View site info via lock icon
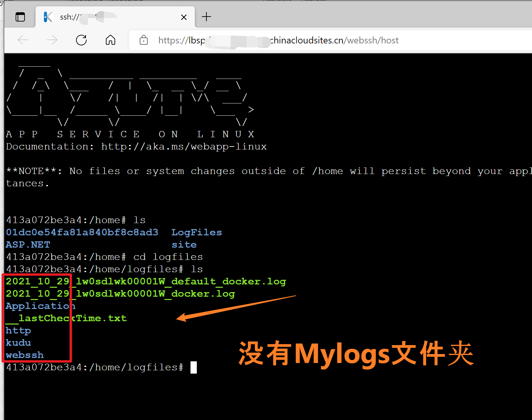 click(144, 40)
